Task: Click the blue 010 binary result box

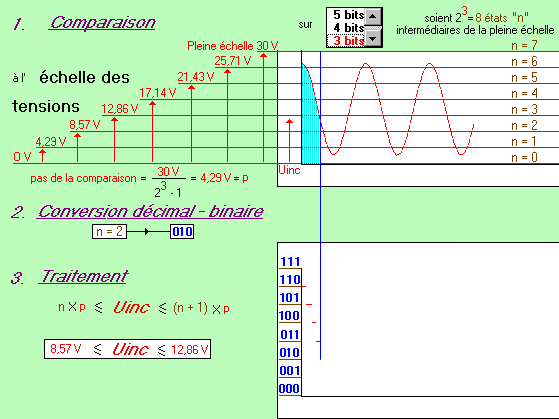Action: tap(182, 232)
